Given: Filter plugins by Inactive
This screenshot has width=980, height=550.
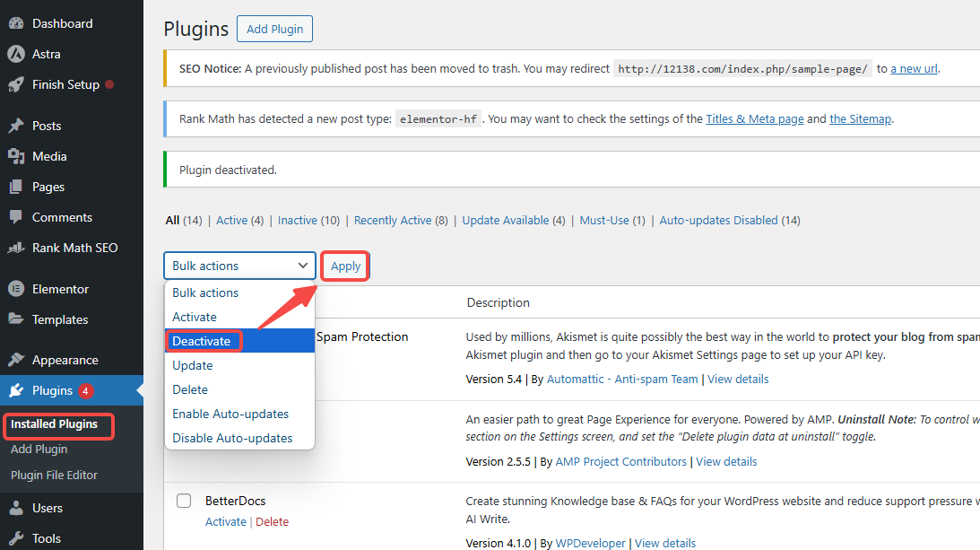Looking at the screenshot, I should [x=297, y=220].
